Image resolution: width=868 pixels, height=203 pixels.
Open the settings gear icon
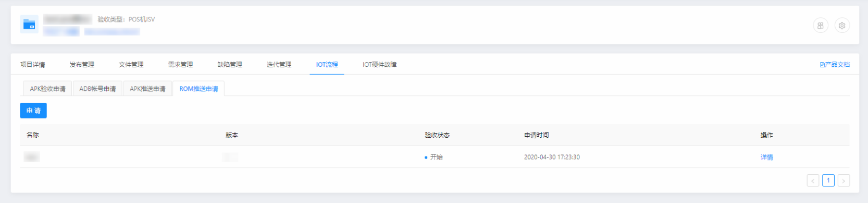842,26
